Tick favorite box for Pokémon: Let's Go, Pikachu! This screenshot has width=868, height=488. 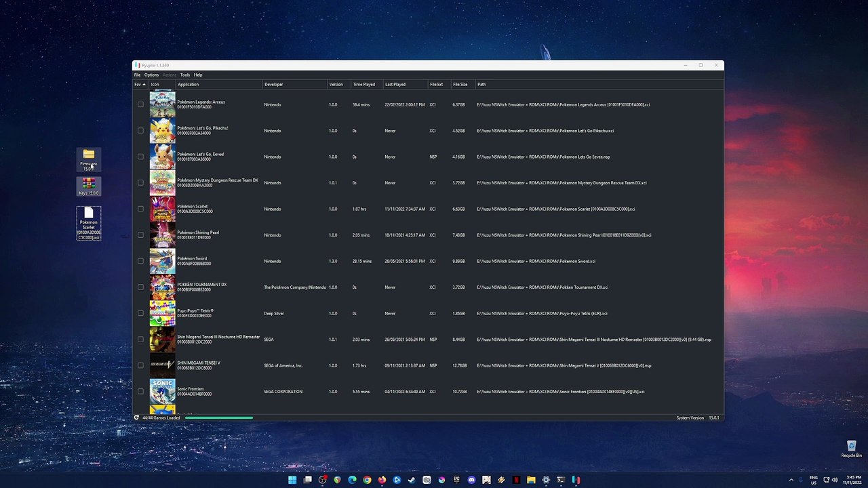tap(140, 131)
